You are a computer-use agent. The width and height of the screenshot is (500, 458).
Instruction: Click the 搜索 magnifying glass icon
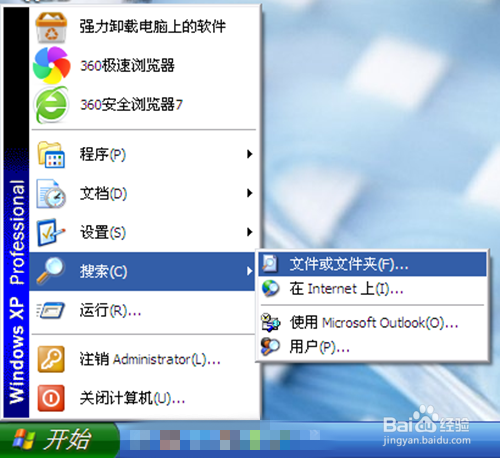coord(51,271)
